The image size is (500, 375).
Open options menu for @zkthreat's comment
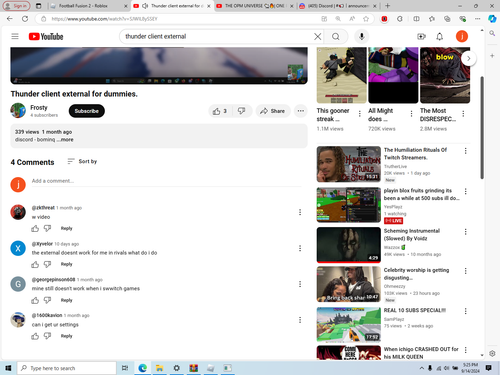pyautogui.click(x=300, y=212)
